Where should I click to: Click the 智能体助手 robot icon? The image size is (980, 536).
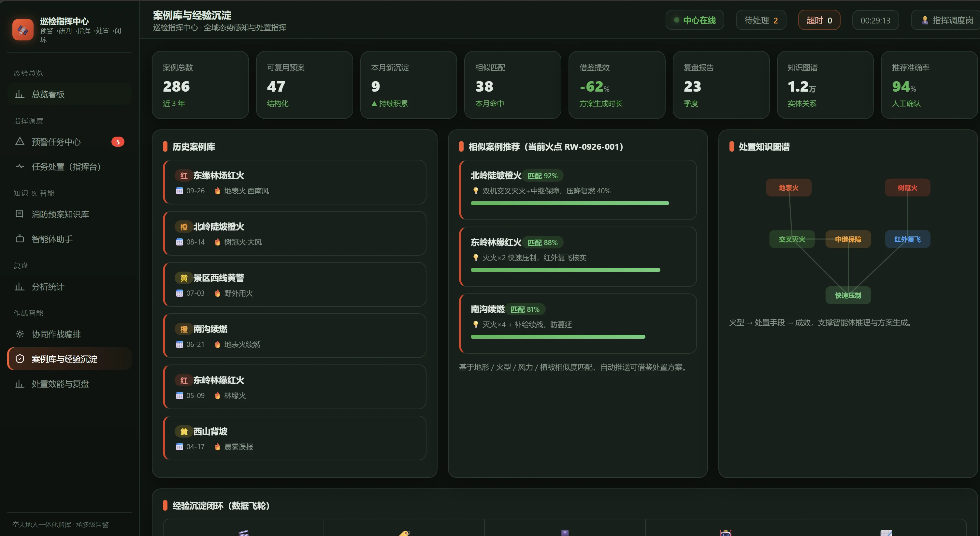coord(20,239)
